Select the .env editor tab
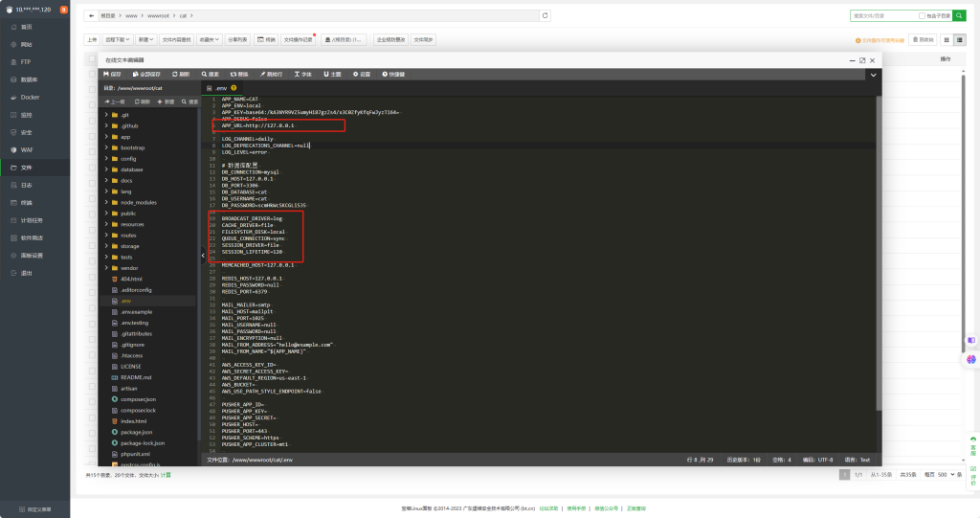 click(221, 88)
